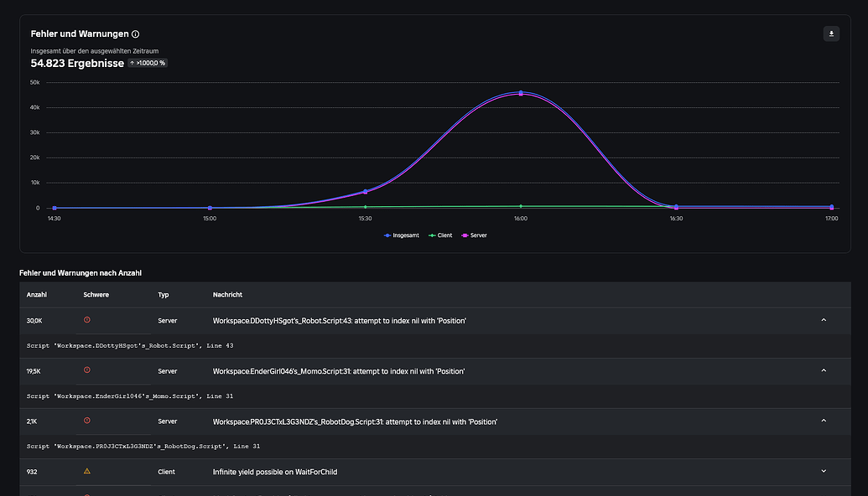The image size is (868, 496).
Task: Click the >1.000,0 % change badge
Action: (148, 63)
